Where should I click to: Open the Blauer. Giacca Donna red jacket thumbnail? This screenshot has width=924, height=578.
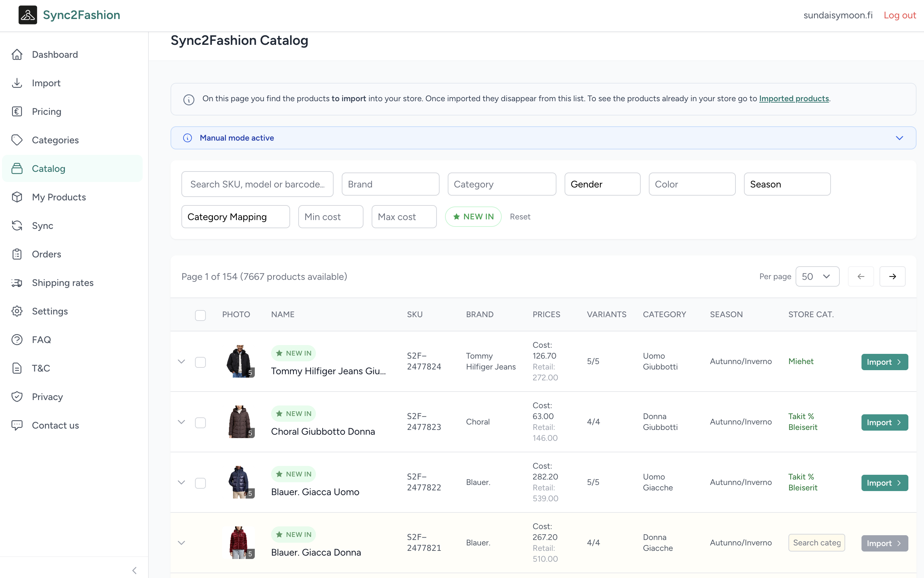tap(239, 542)
